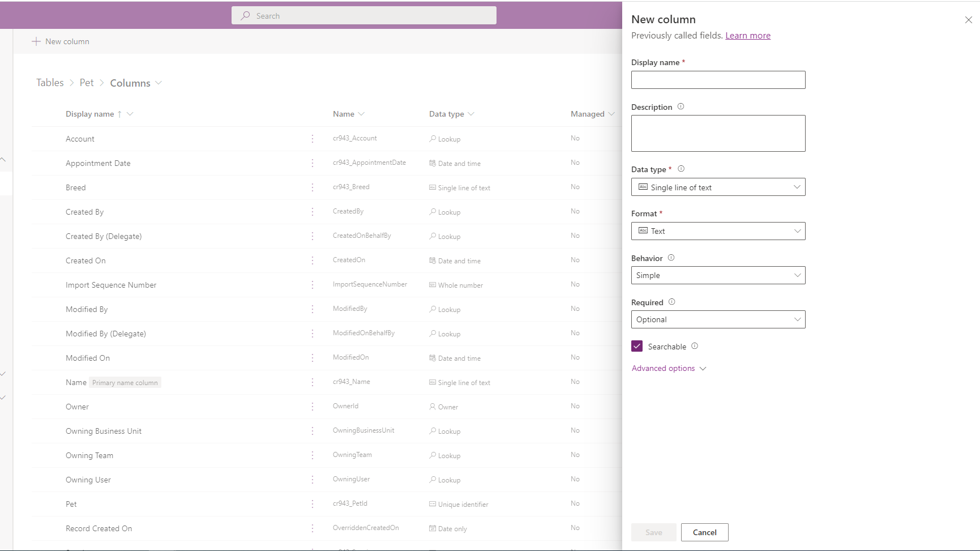Open more options for Owning User row
Viewport: 980px width, 551px height.
pos(313,480)
